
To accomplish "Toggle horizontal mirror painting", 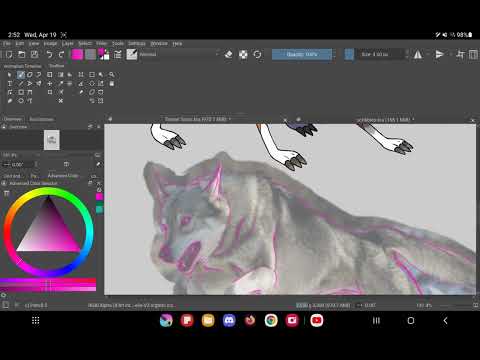I will tap(418, 54).
